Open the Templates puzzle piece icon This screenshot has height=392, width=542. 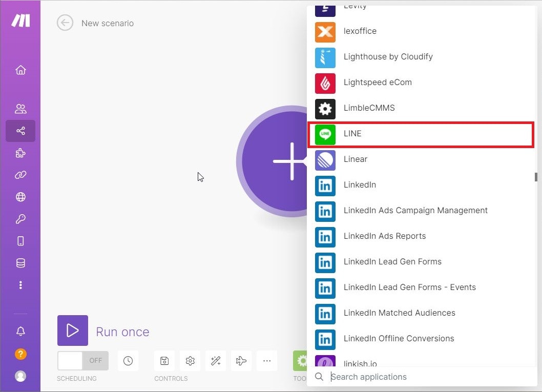coord(20,153)
